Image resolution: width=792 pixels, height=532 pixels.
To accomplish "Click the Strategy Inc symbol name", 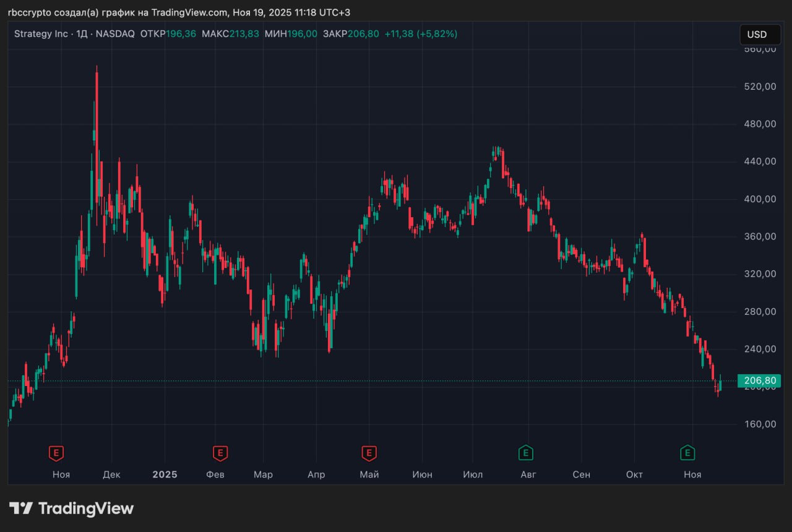I will [x=41, y=34].
